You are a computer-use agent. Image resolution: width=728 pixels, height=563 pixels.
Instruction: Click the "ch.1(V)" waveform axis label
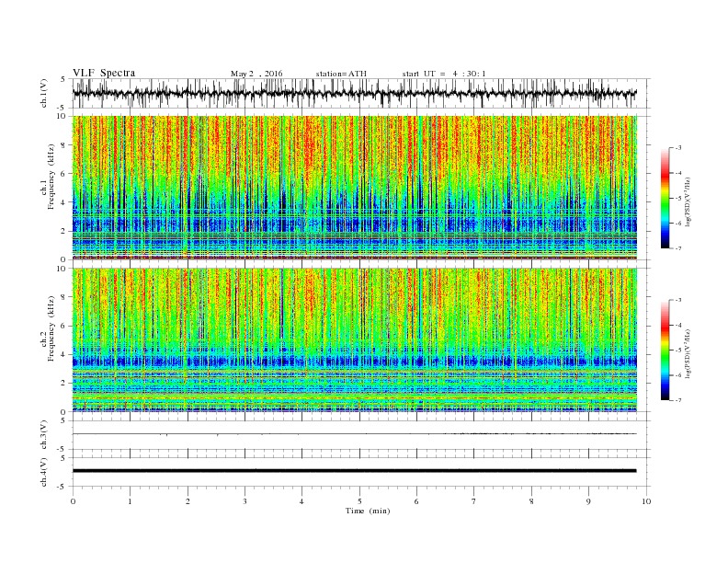point(44,93)
